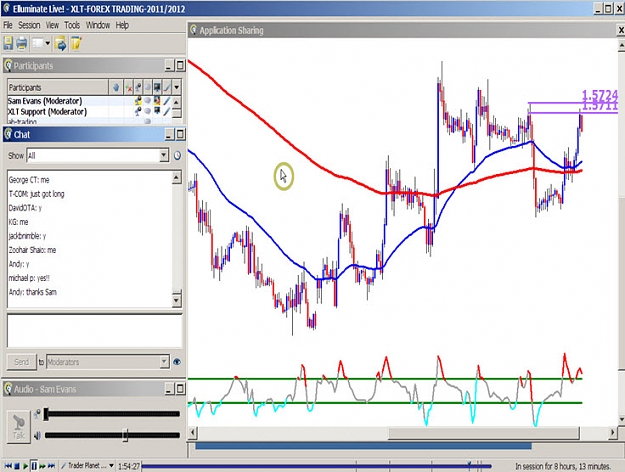Click the Talk microphone button
The width and height of the screenshot is (625, 472).
pos(18,426)
